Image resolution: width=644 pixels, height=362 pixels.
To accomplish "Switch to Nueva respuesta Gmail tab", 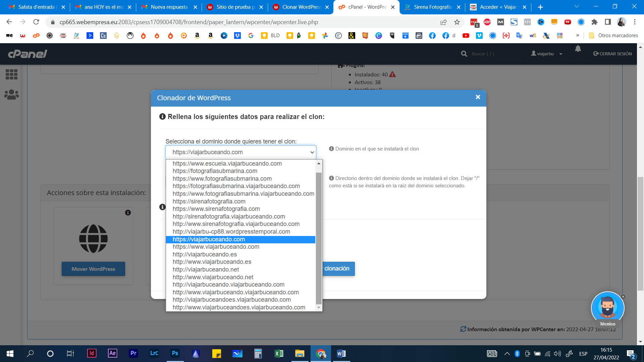I will [x=169, y=7].
